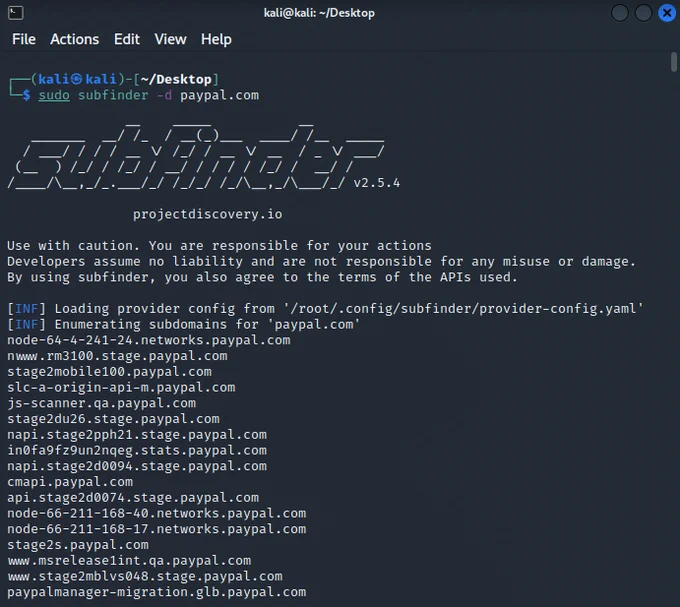Open the Actions menu
Image resolution: width=680 pixels, height=607 pixels.
(75, 39)
